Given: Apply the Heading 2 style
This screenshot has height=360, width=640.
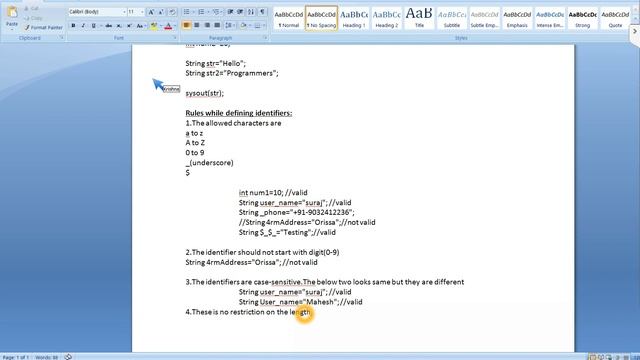Looking at the screenshot, I should [x=387, y=18].
